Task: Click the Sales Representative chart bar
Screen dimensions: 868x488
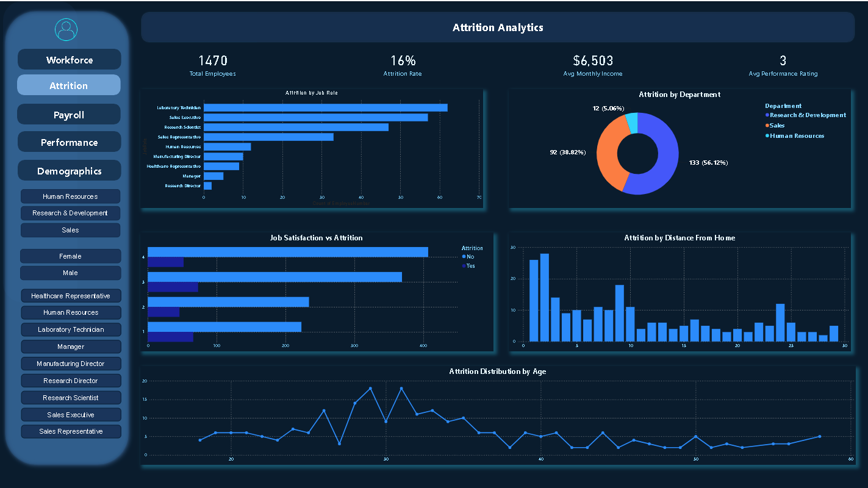Action: click(x=268, y=137)
